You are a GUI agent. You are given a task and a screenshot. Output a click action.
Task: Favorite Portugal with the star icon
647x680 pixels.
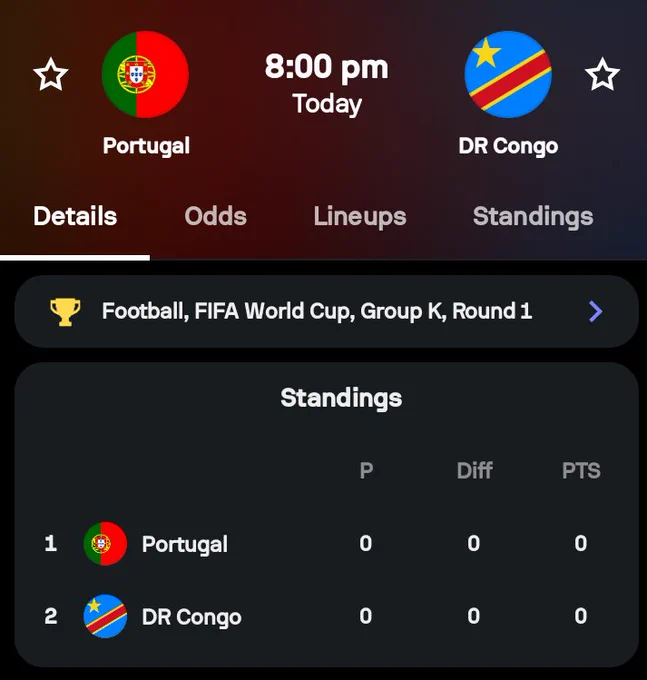(x=51, y=74)
